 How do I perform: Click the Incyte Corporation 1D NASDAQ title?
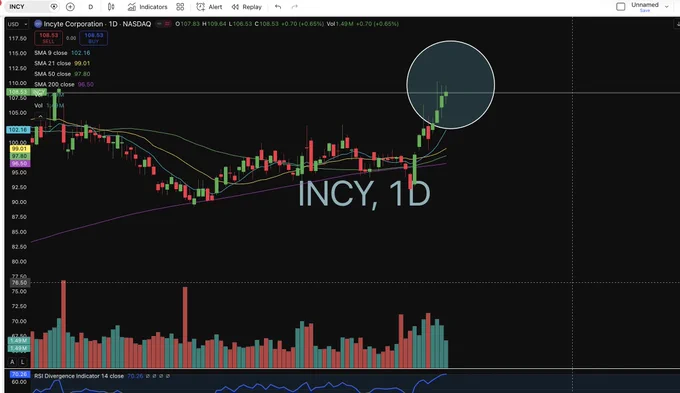pyautogui.click(x=97, y=24)
